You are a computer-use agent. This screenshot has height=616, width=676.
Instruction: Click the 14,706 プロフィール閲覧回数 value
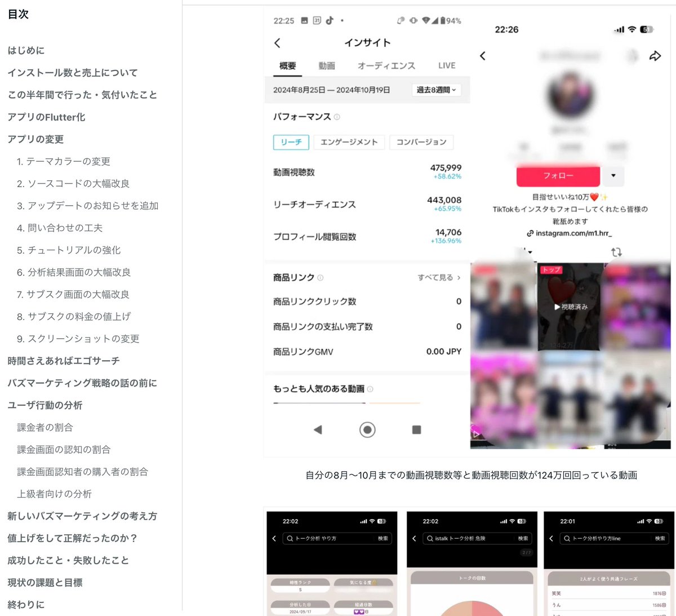pos(448,232)
